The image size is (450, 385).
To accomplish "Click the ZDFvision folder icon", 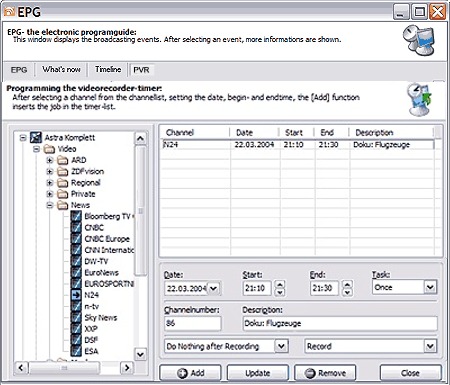I will pyautogui.click(x=63, y=171).
